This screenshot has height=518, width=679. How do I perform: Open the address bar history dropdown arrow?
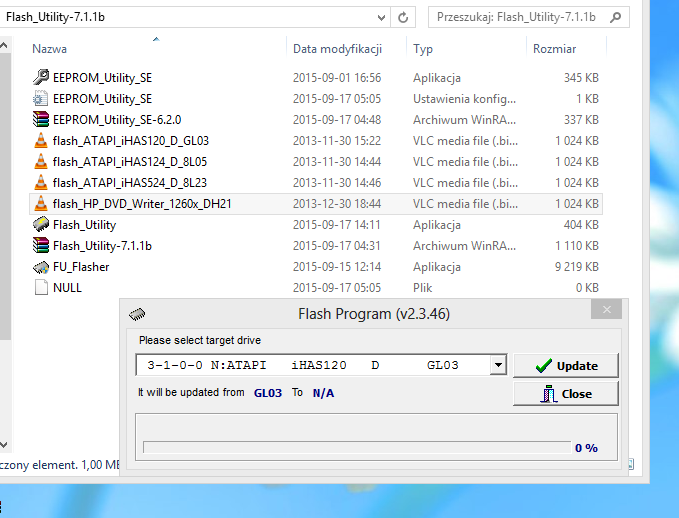[381, 17]
